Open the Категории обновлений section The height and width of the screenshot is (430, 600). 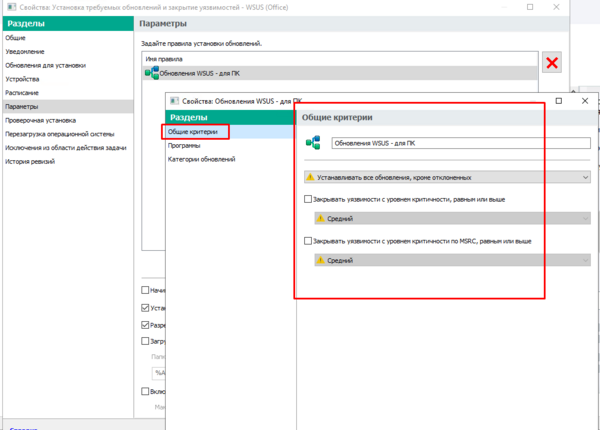pyautogui.click(x=202, y=159)
